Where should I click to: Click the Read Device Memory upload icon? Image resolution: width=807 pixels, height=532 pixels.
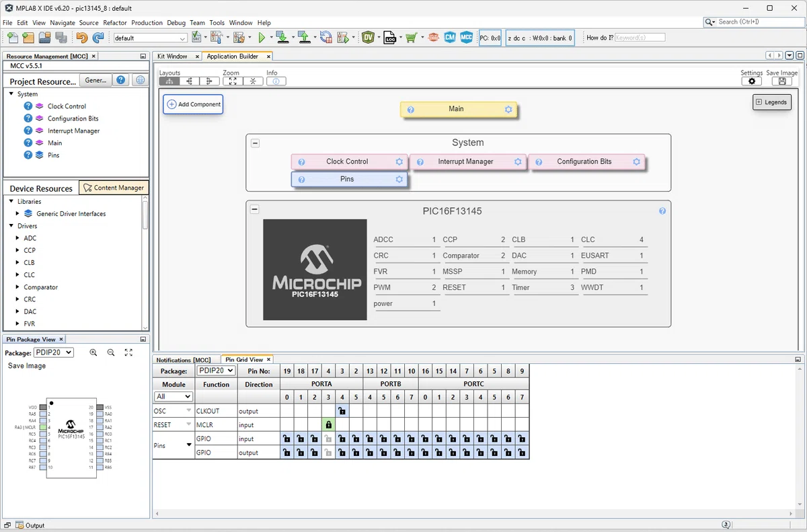(x=303, y=38)
